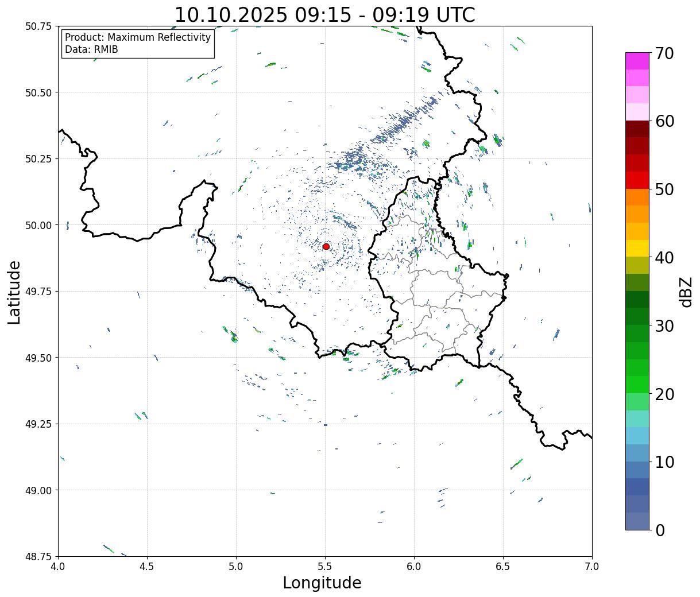Click the longitude tick label 5.5

point(325,567)
